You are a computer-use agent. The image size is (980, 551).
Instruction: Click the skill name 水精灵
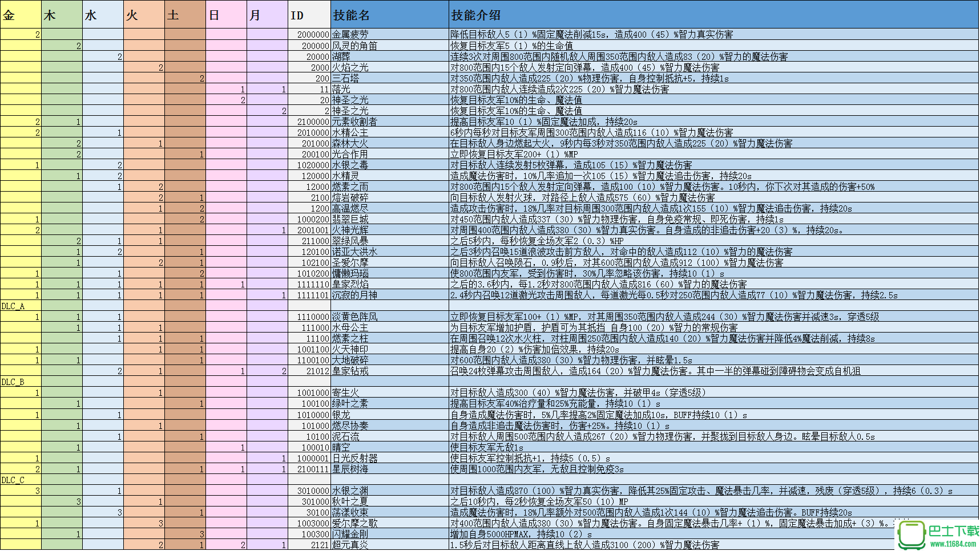[x=390, y=176]
